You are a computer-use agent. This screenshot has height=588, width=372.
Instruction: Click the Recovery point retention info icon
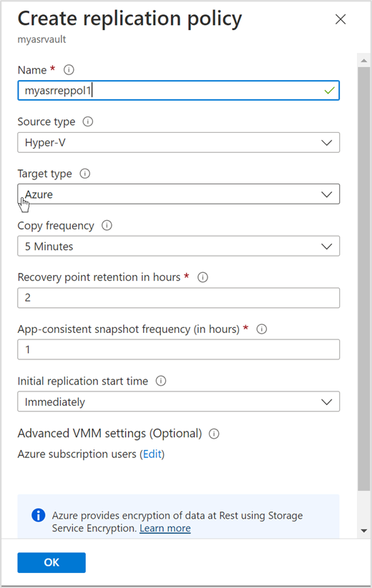pyautogui.click(x=202, y=277)
